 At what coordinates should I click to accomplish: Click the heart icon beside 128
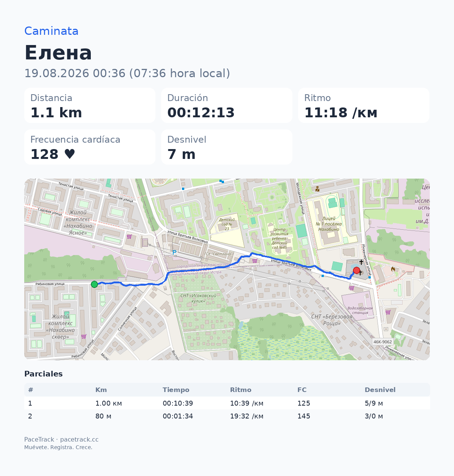70,154
